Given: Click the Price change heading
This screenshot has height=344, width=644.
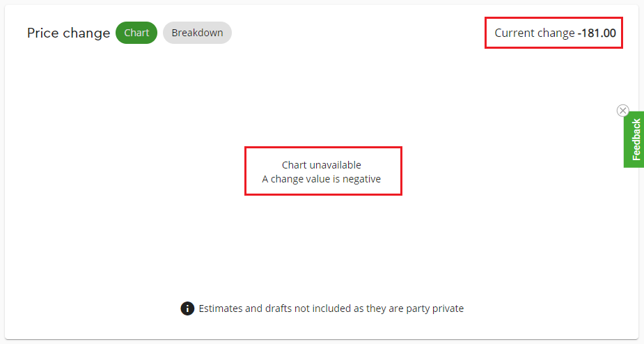Looking at the screenshot, I should [68, 33].
